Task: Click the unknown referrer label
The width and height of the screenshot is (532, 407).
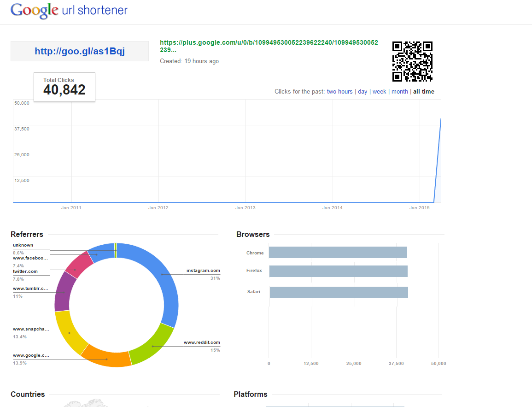Action: point(23,245)
